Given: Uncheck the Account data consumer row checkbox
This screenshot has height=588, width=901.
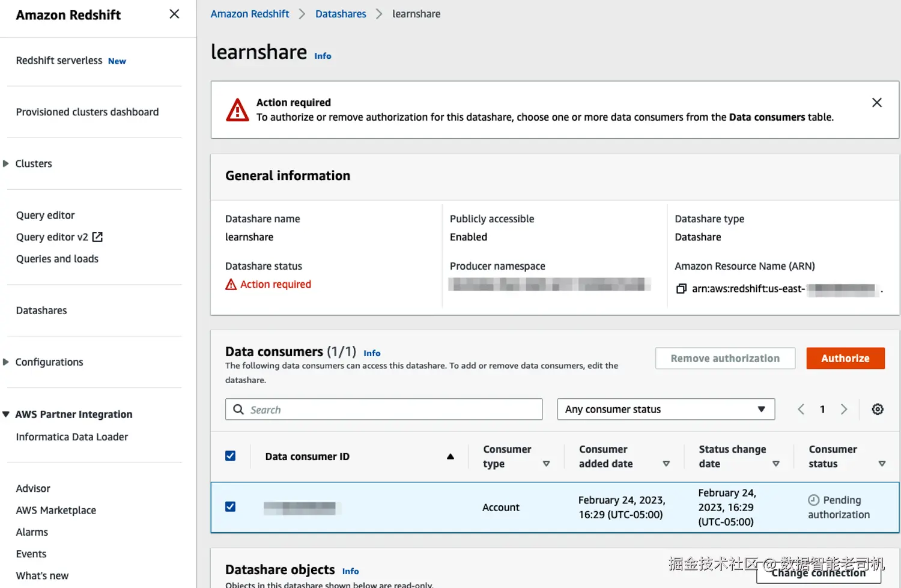Looking at the screenshot, I should click(x=230, y=506).
